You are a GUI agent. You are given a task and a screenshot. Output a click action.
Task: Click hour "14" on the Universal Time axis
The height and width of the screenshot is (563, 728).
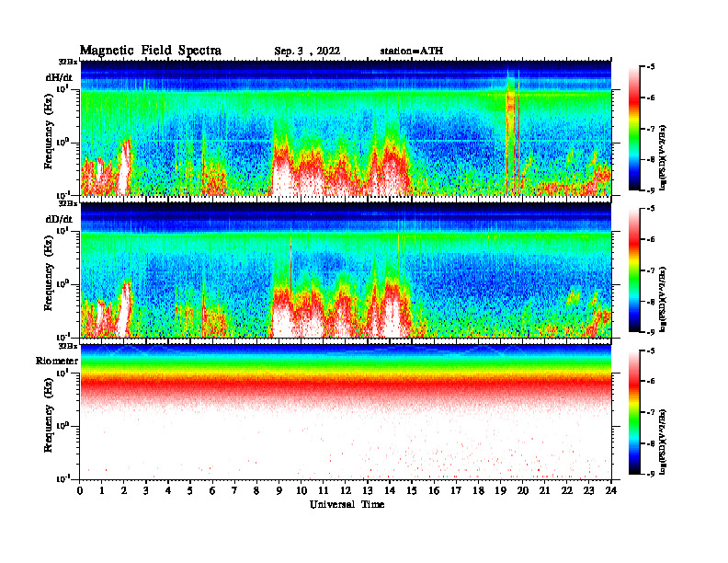(x=390, y=491)
